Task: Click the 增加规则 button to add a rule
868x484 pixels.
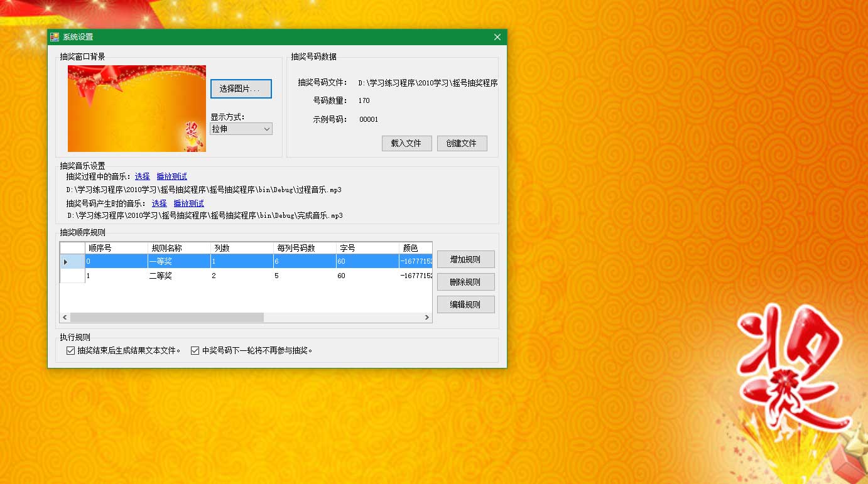Action: point(465,259)
